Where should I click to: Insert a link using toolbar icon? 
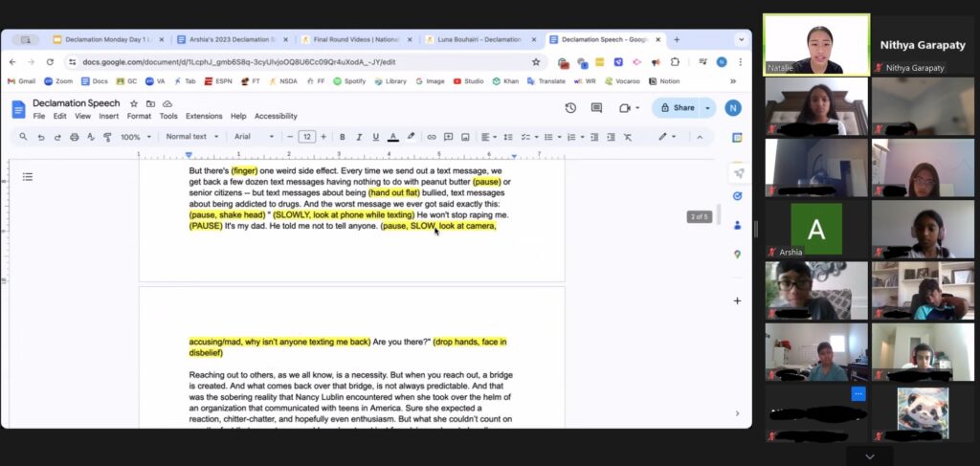[x=432, y=137]
